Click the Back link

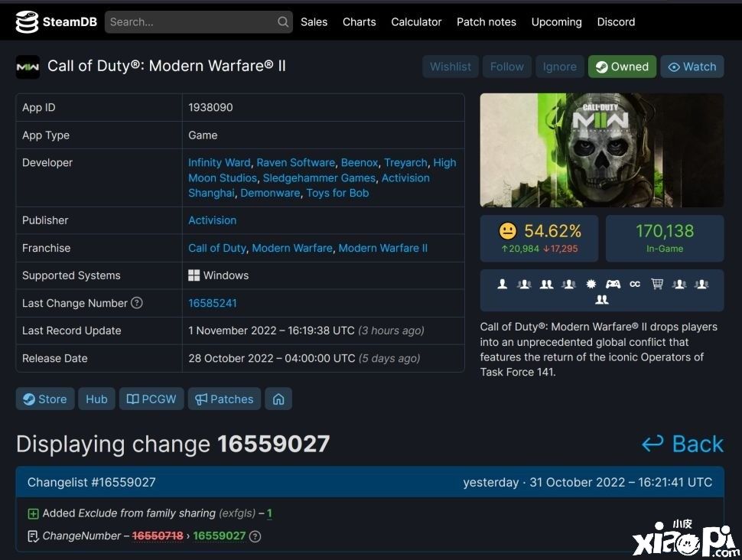tap(682, 444)
